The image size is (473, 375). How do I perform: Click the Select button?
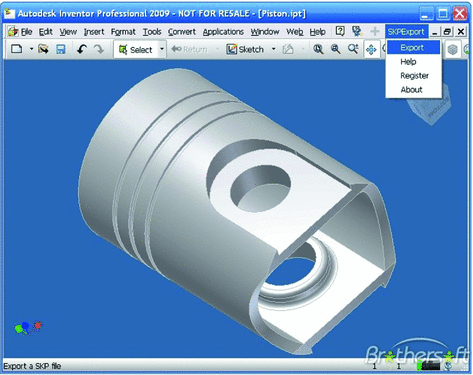pyautogui.click(x=136, y=49)
